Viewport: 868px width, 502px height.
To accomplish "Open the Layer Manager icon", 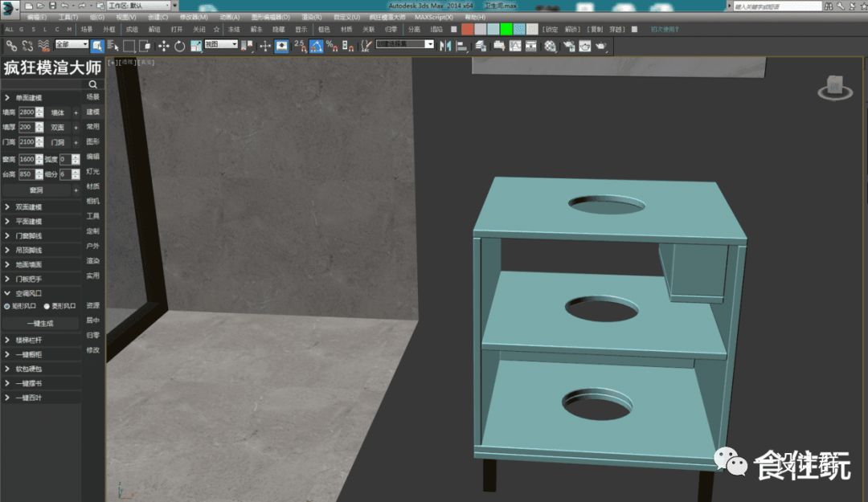I will click(481, 46).
